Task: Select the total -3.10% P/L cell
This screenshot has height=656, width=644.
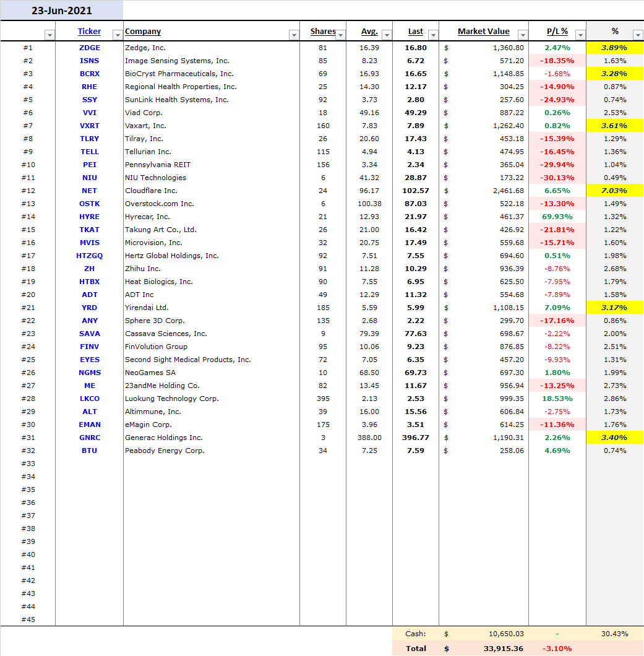Action: point(557,649)
